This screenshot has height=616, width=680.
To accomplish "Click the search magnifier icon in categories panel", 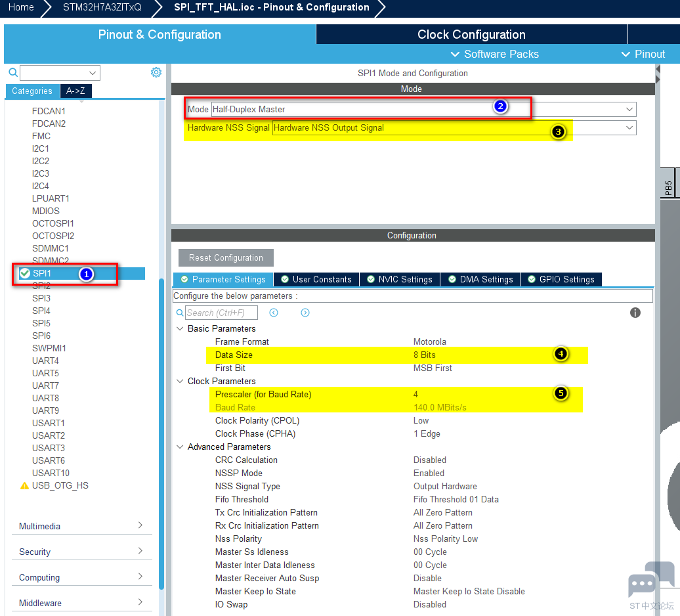I will click(13, 72).
